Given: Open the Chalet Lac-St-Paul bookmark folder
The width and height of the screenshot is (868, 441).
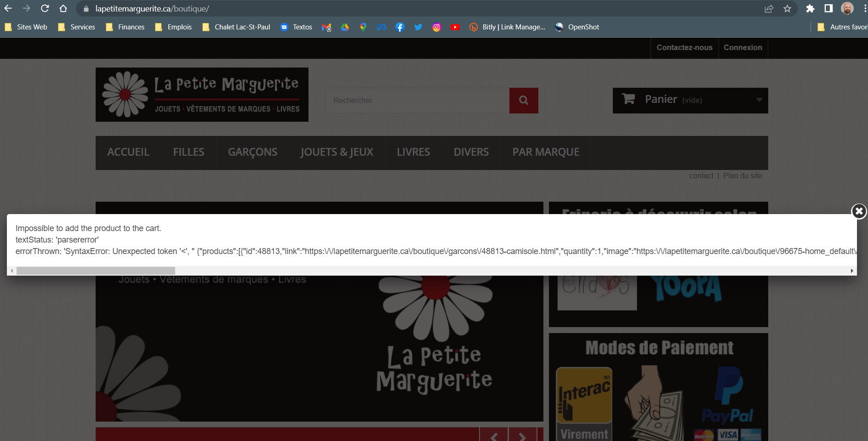Looking at the screenshot, I should click(x=236, y=27).
